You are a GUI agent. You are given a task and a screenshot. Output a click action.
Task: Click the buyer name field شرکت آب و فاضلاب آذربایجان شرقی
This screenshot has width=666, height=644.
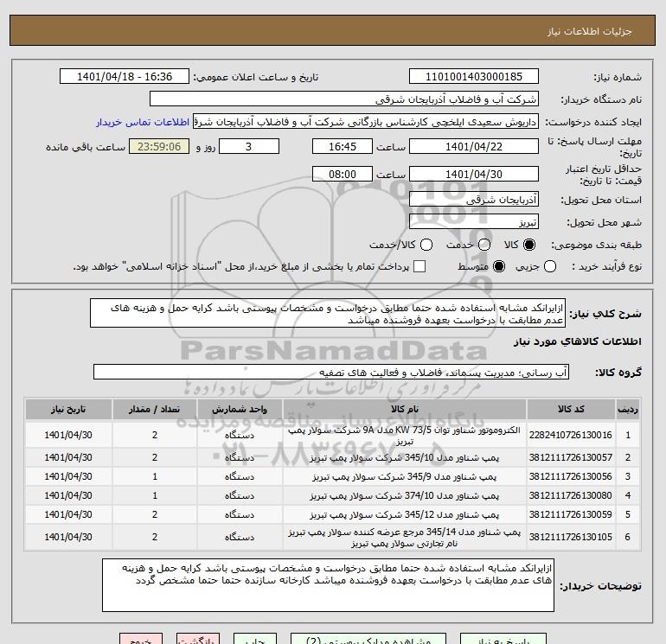pyautogui.click(x=344, y=99)
